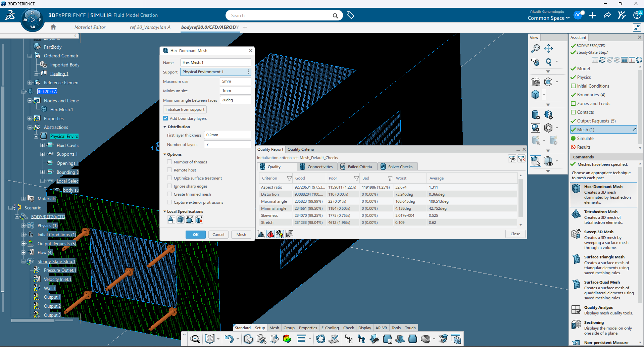Open the Connectivities tab

pos(317,167)
